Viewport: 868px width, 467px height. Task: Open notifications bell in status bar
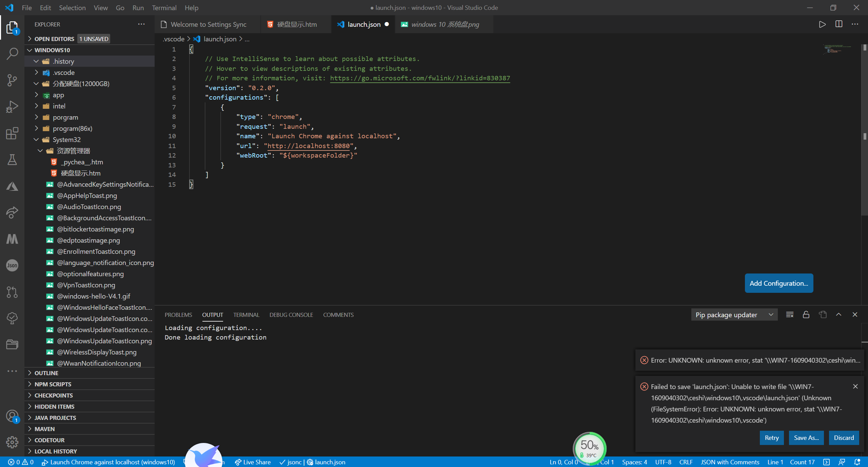tap(857, 462)
